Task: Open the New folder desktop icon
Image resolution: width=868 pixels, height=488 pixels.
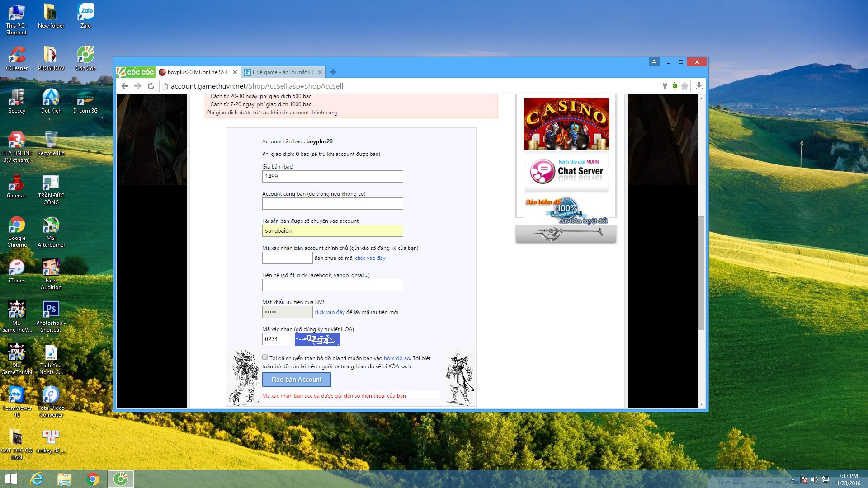Action: 51,17
